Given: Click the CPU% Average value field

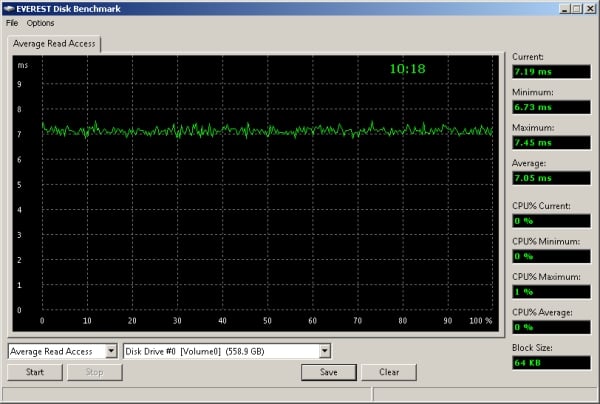Looking at the screenshot, I should coord(550,326).
